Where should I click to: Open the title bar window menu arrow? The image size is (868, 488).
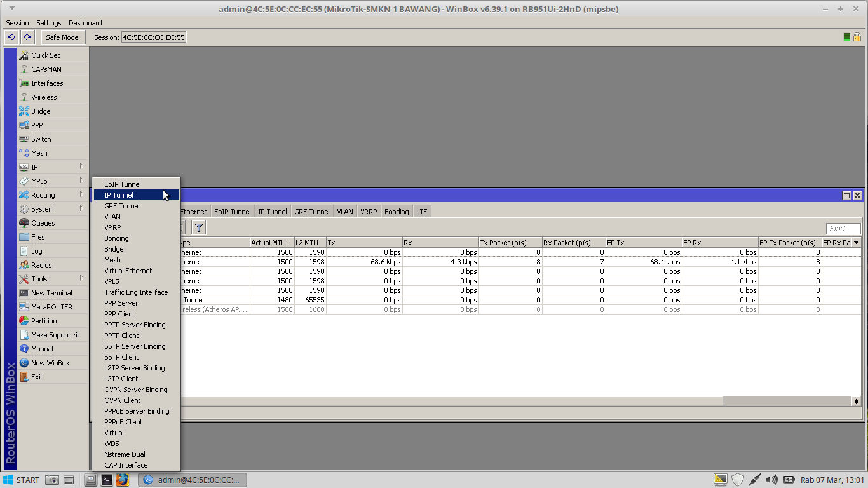(12, 9)
